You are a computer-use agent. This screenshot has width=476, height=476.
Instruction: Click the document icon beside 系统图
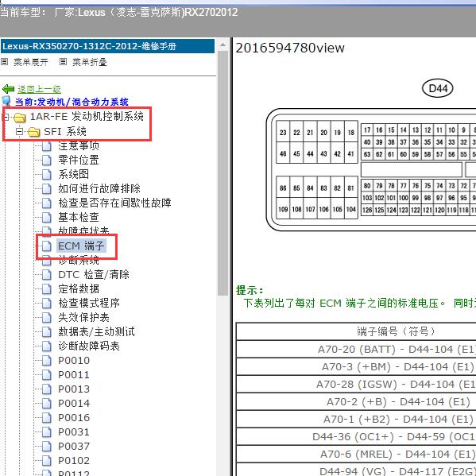coord(46,174)
